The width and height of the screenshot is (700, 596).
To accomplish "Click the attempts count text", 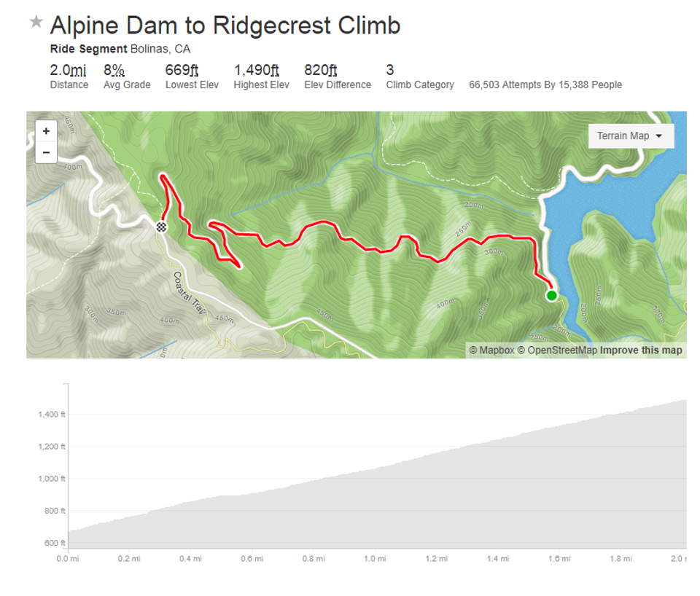I will pyautogui.click(x=545, y=85).
